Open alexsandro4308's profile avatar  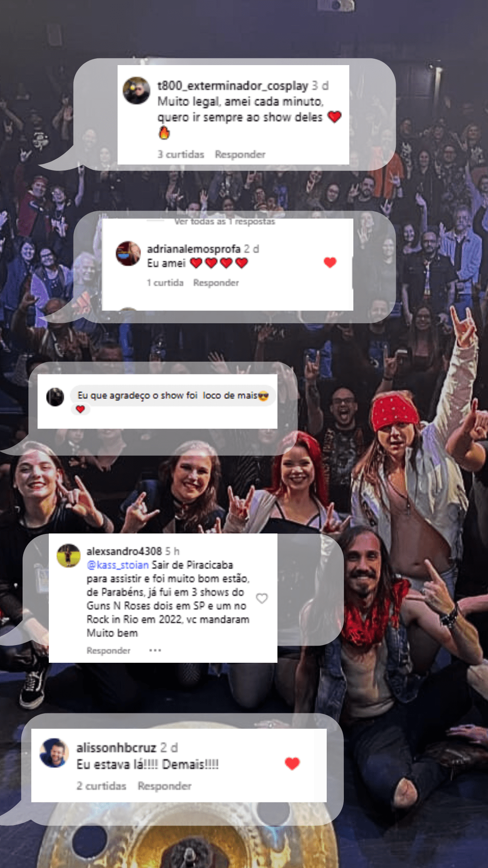tap(69, 556)
